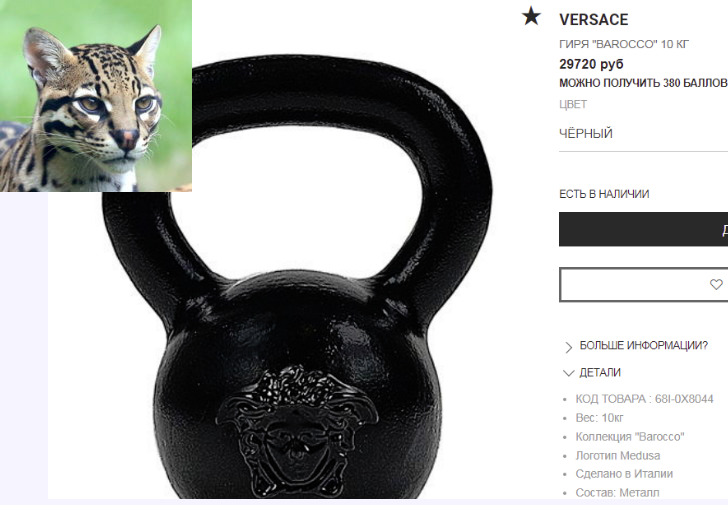Open the ЧЁРНЫЙ color selector
728x505 pixels.
(x=644, y=134)
